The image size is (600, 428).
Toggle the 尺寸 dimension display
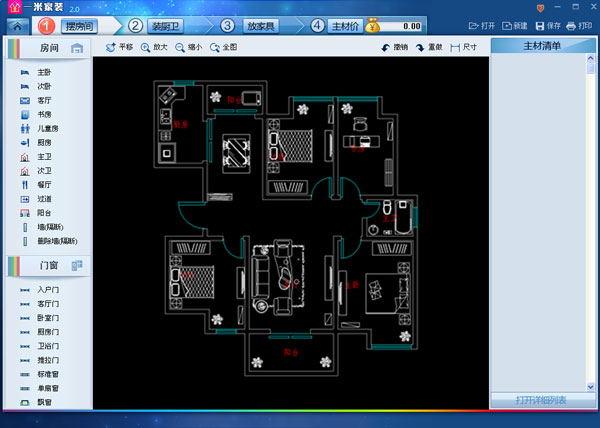point(463,47)
